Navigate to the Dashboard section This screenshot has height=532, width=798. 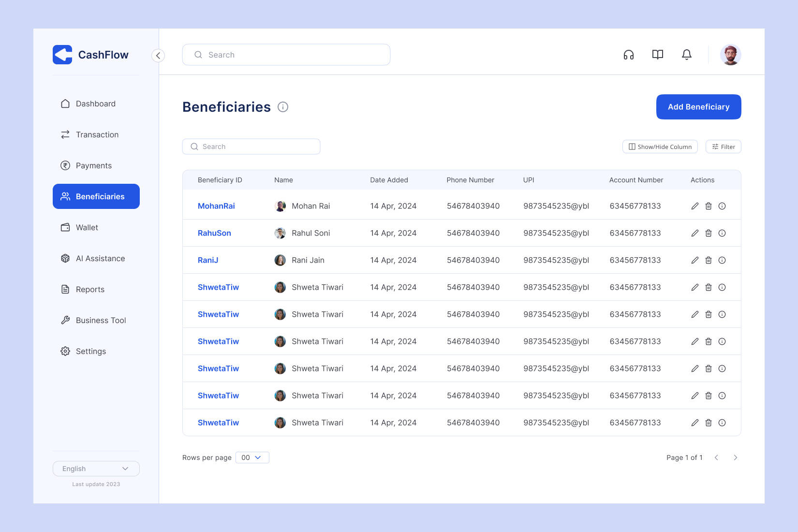click(x=95, y=103)
